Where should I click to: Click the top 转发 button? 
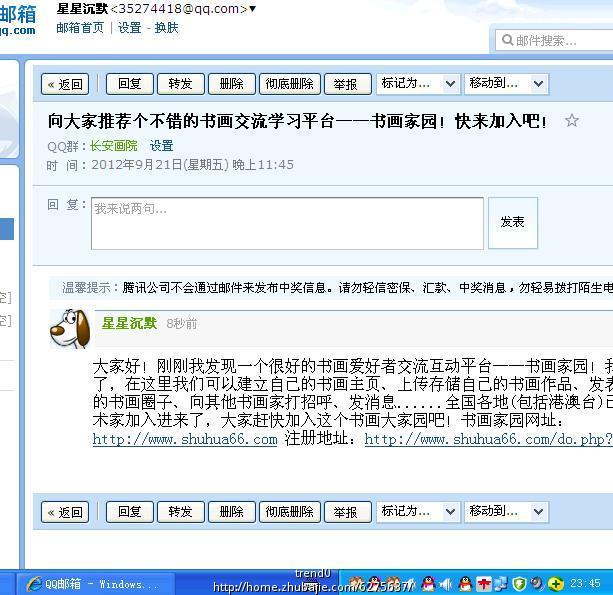[181, 84]
